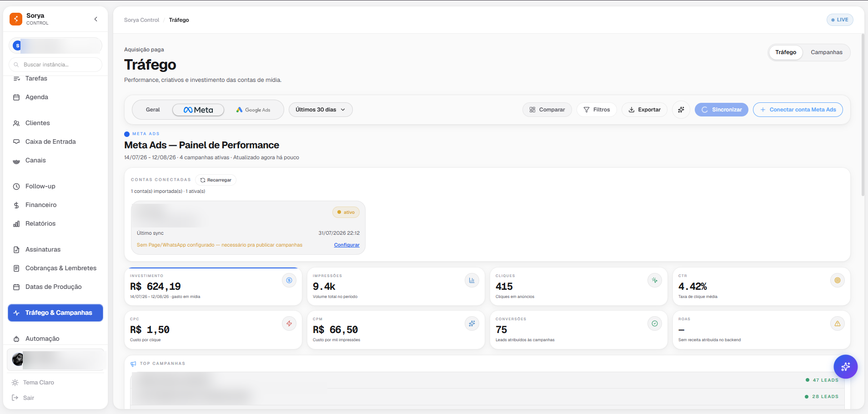Click the Cobranças & Lembretes icon

(16, 268)
